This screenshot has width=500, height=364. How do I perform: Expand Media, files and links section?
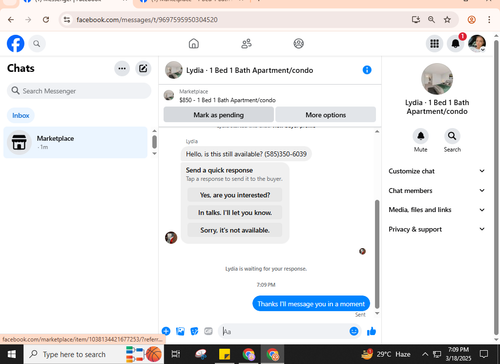(x=436, y=210)
